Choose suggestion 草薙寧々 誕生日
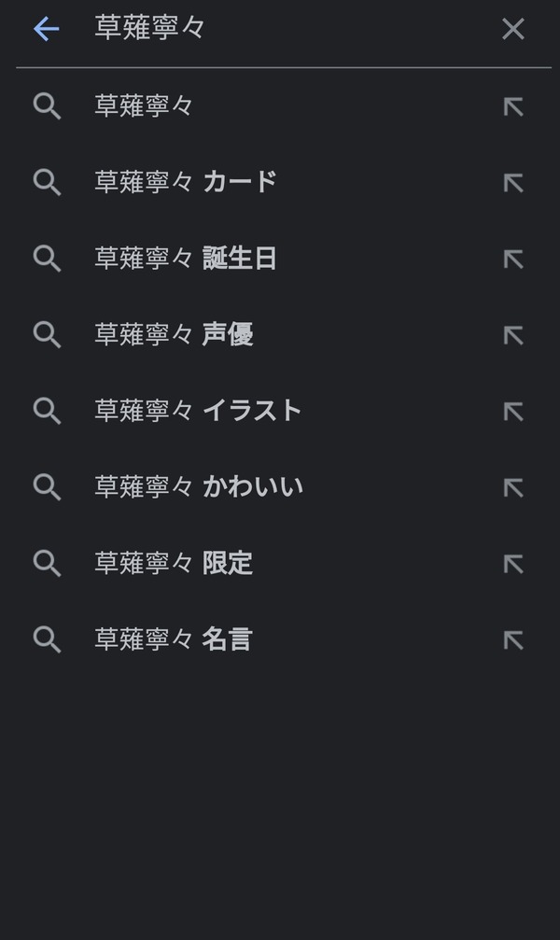 click(x=280, y=259)
